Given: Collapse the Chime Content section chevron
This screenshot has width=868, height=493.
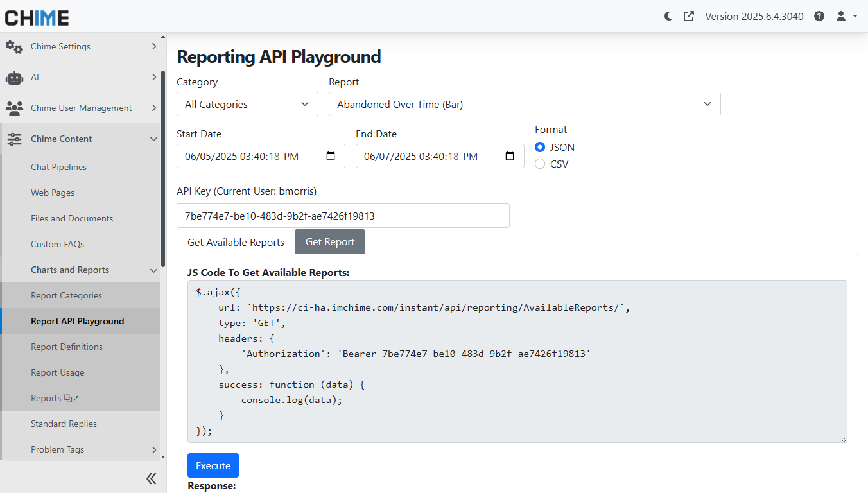Looking at the screenshot, I should point(153,139).
